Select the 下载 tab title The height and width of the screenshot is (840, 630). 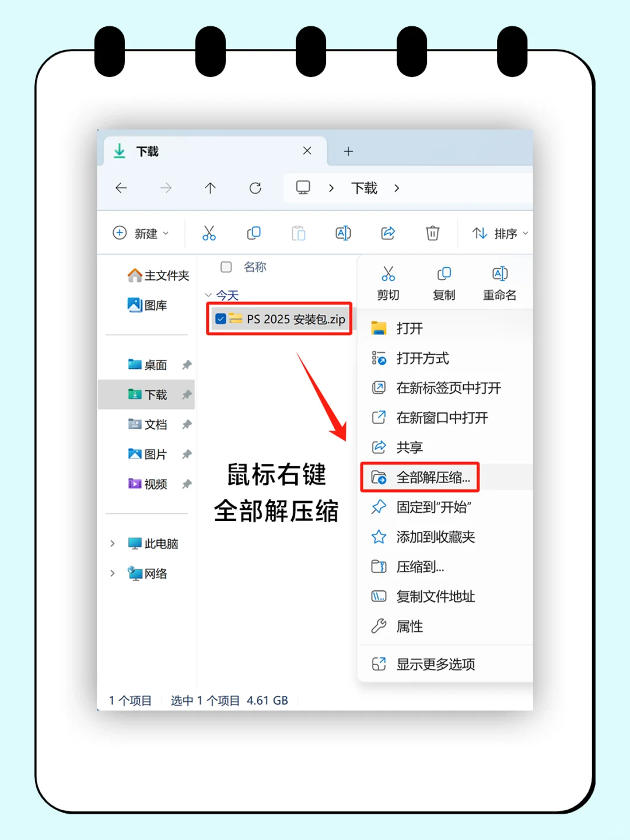pyautogui.click(x=148, y=152)
